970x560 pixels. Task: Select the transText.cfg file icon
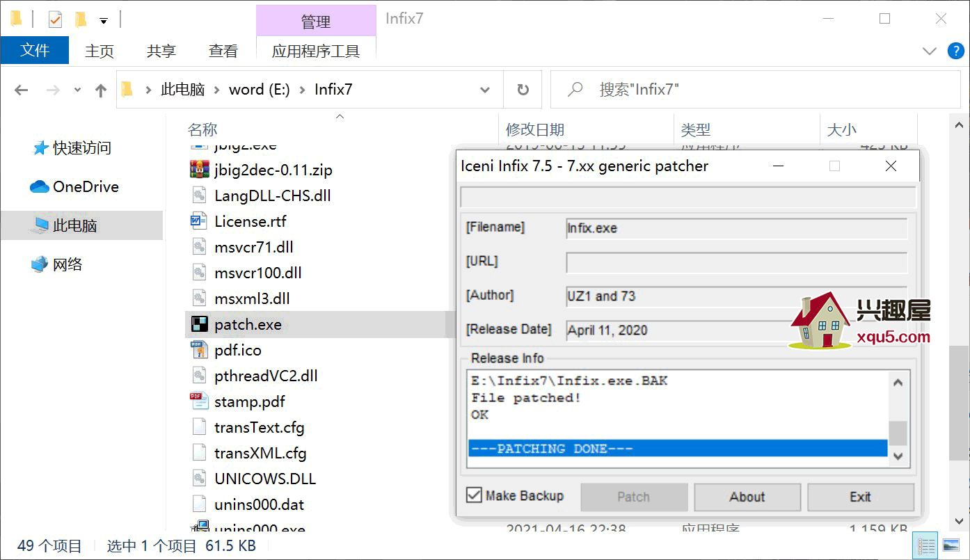tap(199, 427)
